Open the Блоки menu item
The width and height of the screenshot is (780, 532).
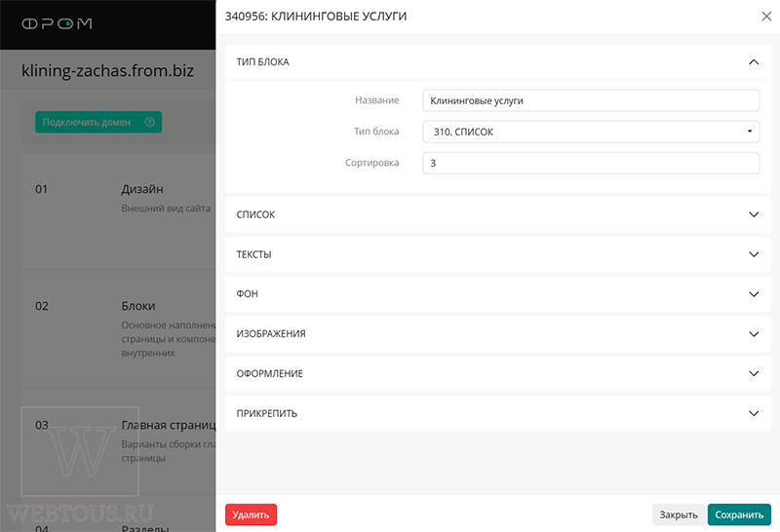138,306
